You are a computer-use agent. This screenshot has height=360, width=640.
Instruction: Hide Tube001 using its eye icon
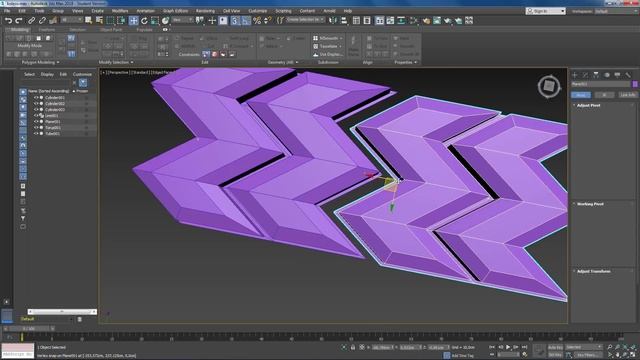36,133
